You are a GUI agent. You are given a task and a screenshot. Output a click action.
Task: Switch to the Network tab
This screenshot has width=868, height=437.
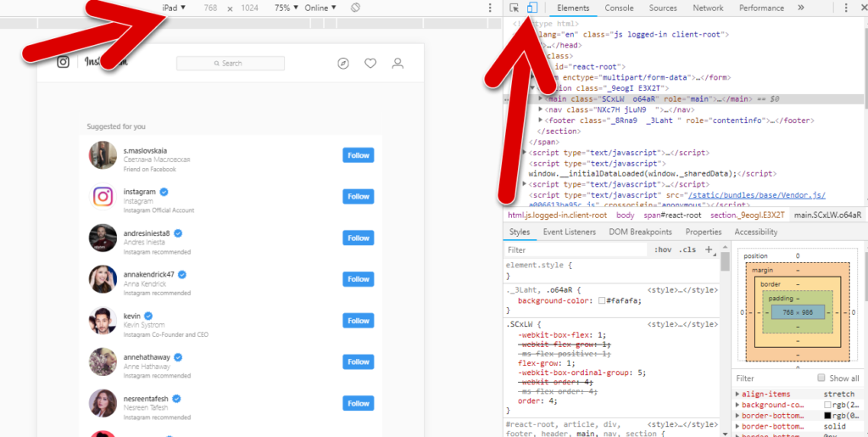(x=708, y=8)
